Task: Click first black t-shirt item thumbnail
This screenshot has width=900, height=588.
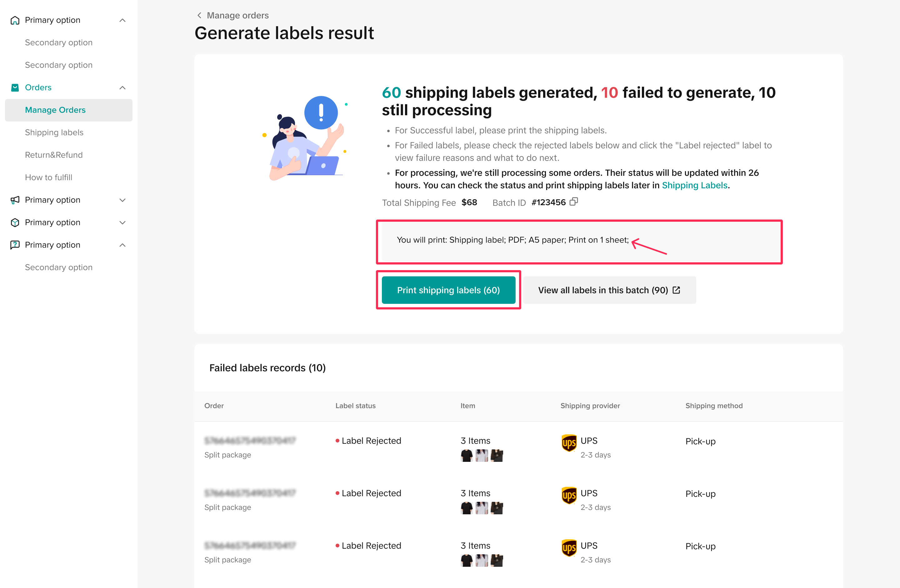Action: (467, 455)
